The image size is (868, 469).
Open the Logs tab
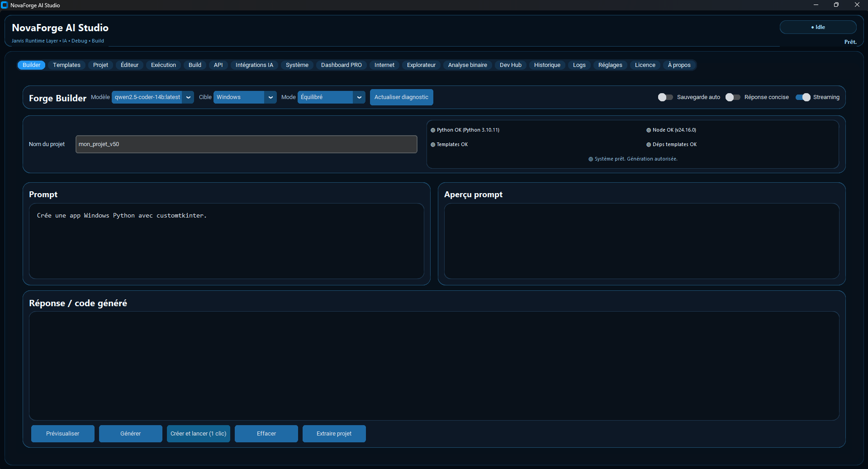[579, 65]
